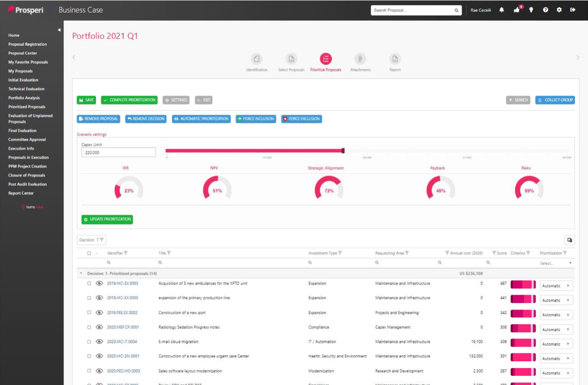
Task: Tick the checkbox for 2020.MEP.CP.0001 row
Action: point(89,327)
